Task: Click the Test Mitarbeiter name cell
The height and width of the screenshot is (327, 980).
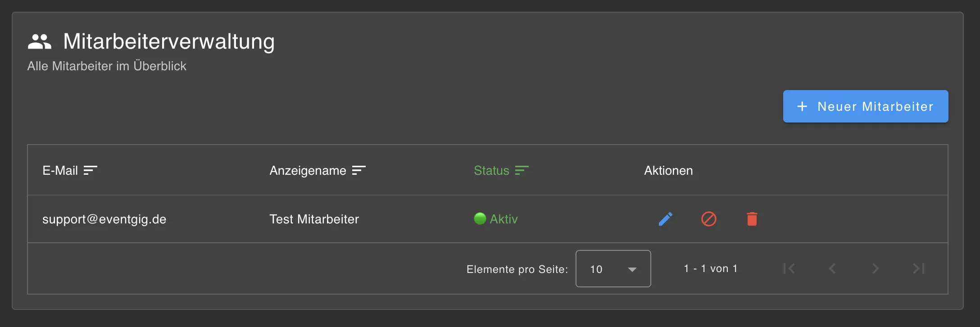Action: [314, 219]
